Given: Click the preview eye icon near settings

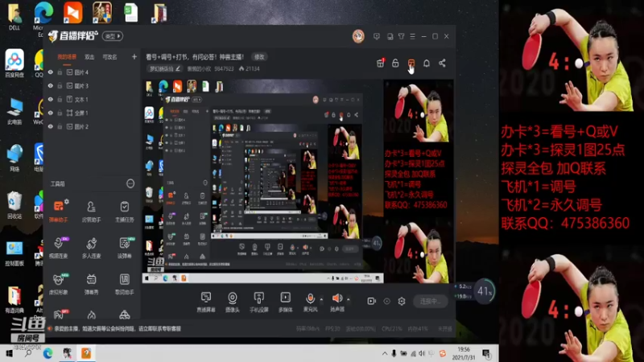Looking at the screenshot, I should tap(386, 301).
